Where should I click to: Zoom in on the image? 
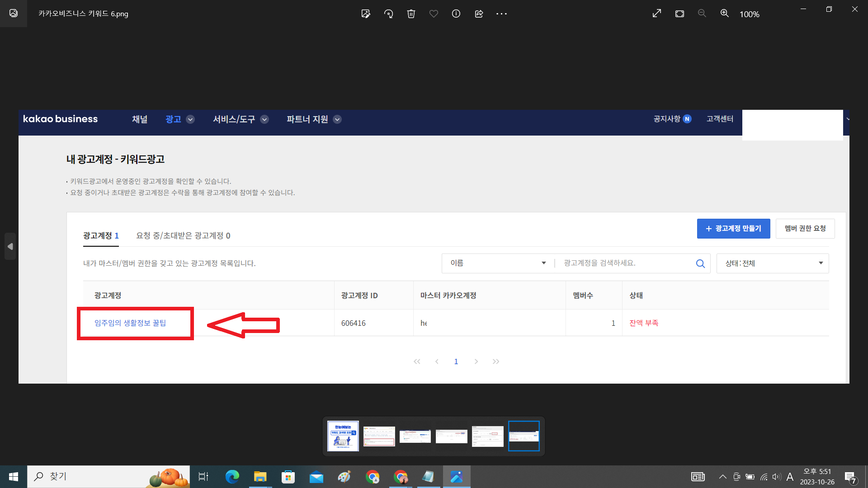(x=724, y=14)
